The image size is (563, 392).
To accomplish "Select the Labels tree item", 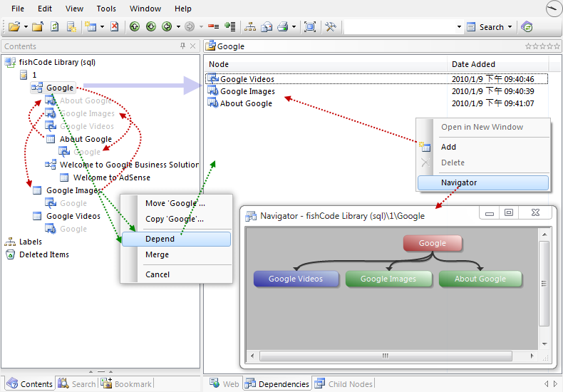I will pos(31,242).
